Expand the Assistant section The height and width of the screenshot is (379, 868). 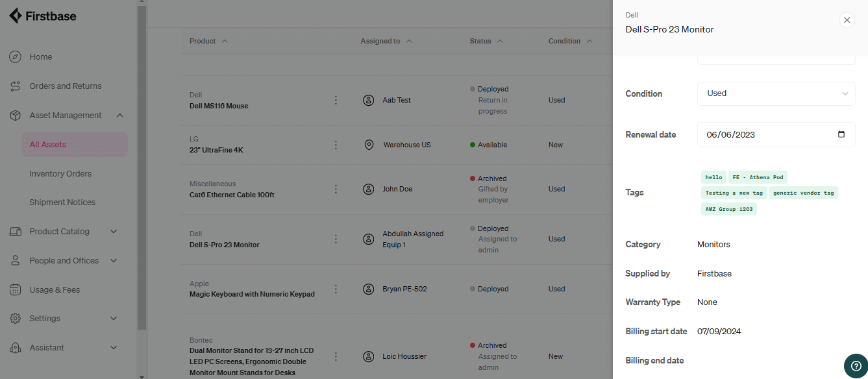[x=114, y=348]
